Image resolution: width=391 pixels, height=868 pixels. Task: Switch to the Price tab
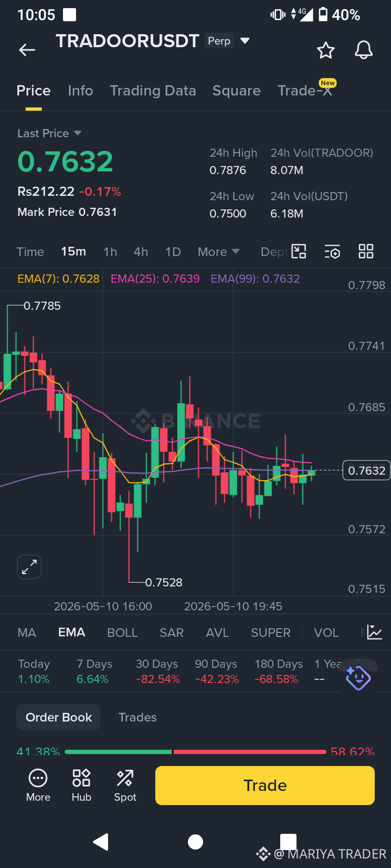[x=34, y=91]
